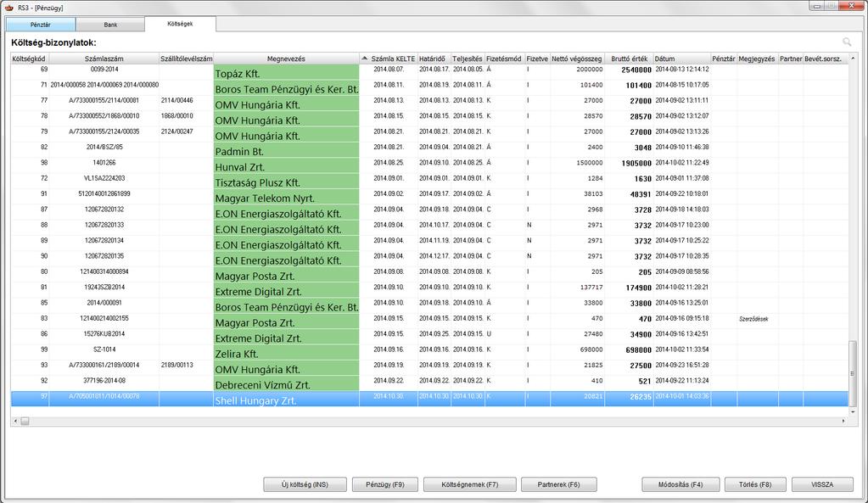The height and width of the screenshot is (503, 868).
Task: Click delivery note number 2189/00113
Action: pos(177,366)
